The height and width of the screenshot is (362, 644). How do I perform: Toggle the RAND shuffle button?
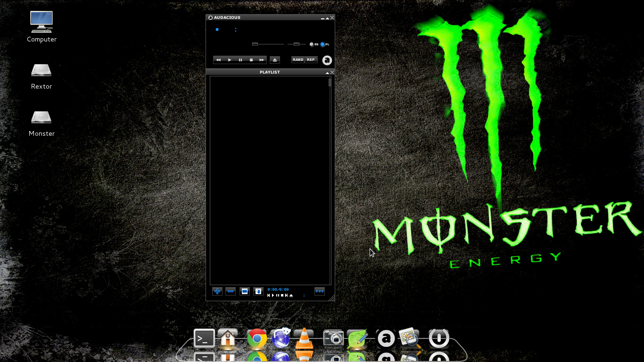(x=298, y=60)
